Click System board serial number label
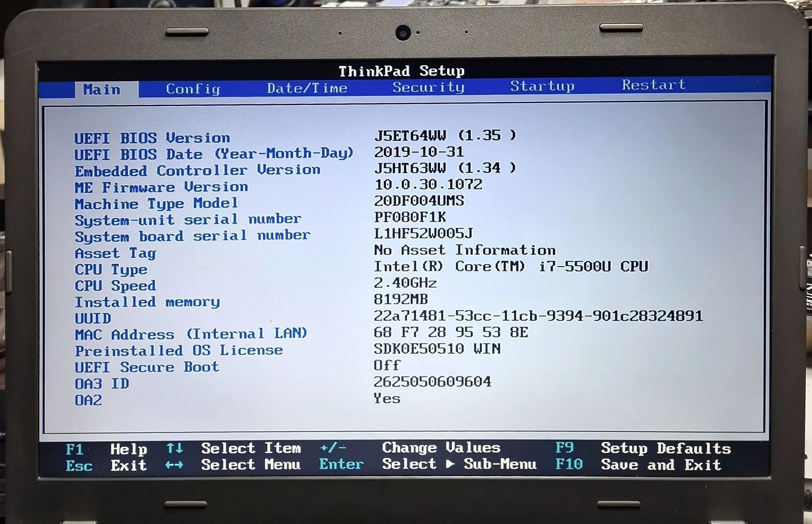 (193, 236)
